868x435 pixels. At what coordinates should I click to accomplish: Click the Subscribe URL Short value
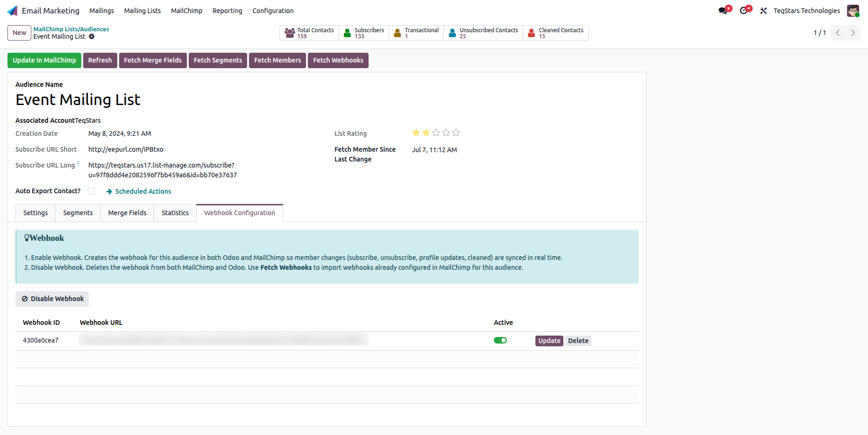point(126,149)
